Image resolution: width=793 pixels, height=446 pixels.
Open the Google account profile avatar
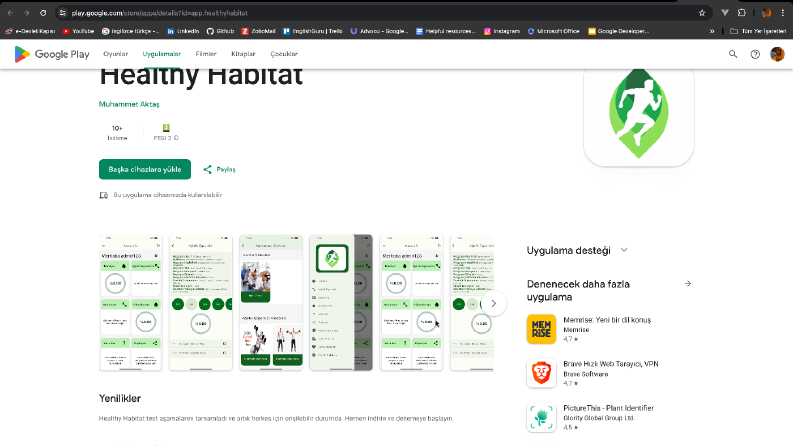point(777,54)
